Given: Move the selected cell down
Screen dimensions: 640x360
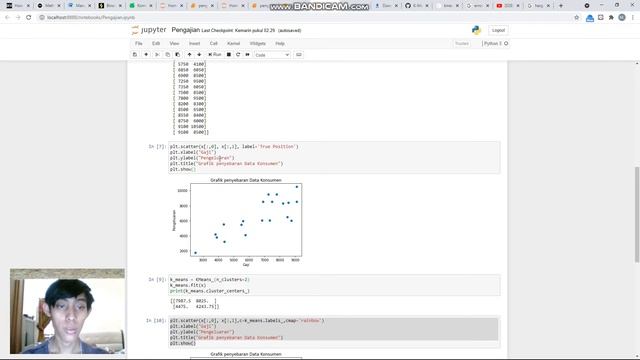Looking at the screenshot, I should [x=199, y=55].
